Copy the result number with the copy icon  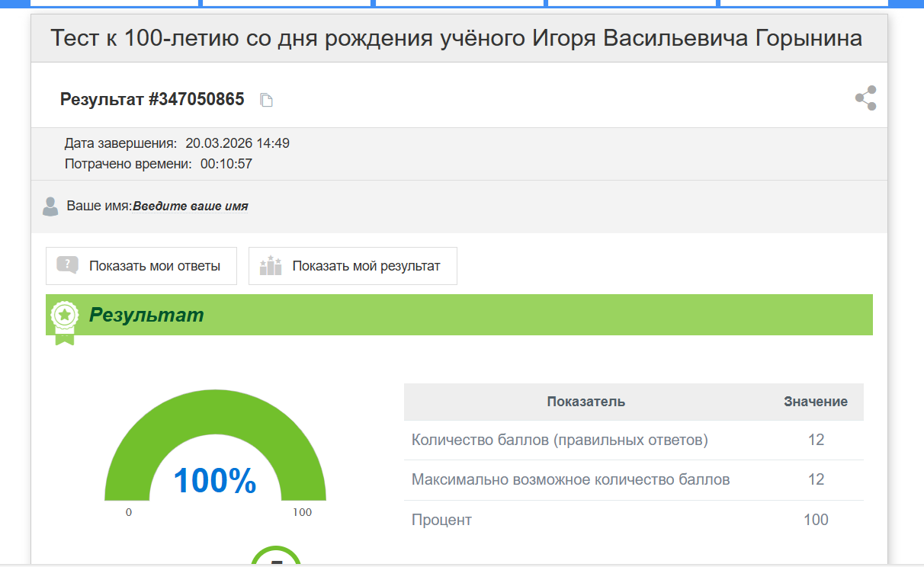(x=266, y=100)
